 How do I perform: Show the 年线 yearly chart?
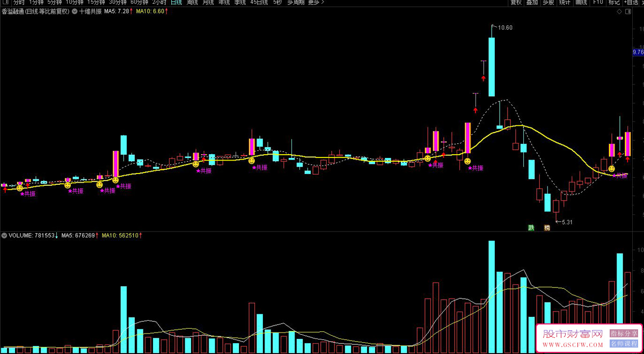coord(224,2)
